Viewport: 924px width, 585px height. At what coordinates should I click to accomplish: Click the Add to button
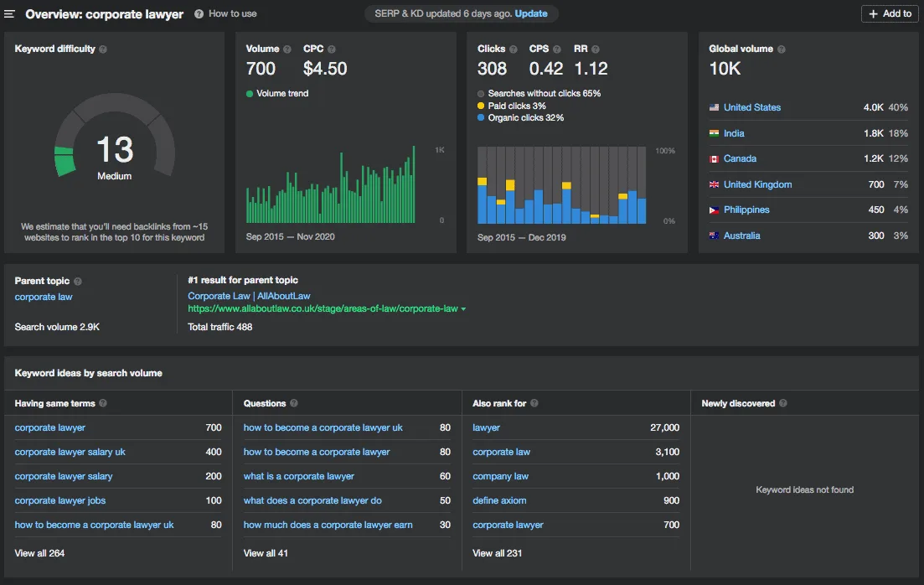[890, 13]
